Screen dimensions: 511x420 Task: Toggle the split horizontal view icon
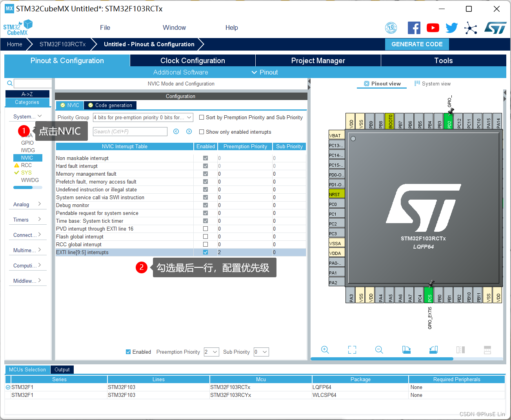(487, 350)
